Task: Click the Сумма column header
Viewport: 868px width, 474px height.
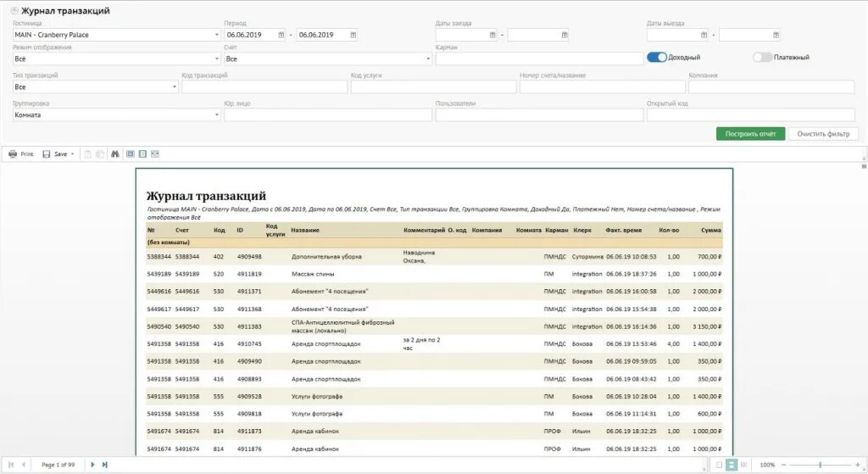Action: (x=711, y=230)
